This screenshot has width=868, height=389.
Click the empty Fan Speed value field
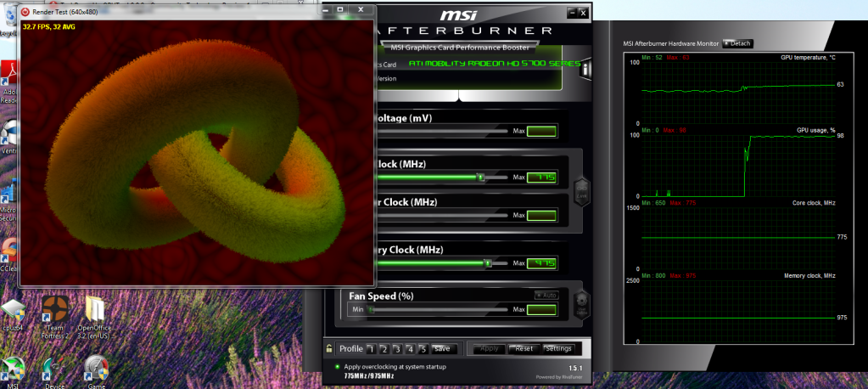540,309
